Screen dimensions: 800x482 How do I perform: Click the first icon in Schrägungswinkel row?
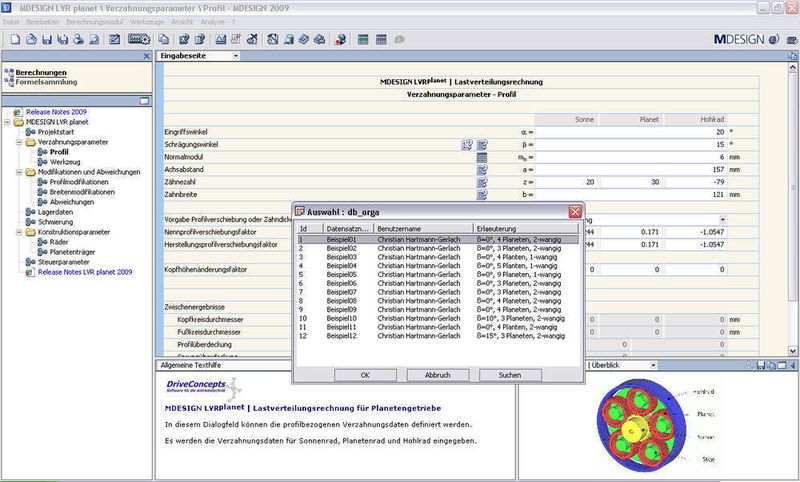point(467,145)
